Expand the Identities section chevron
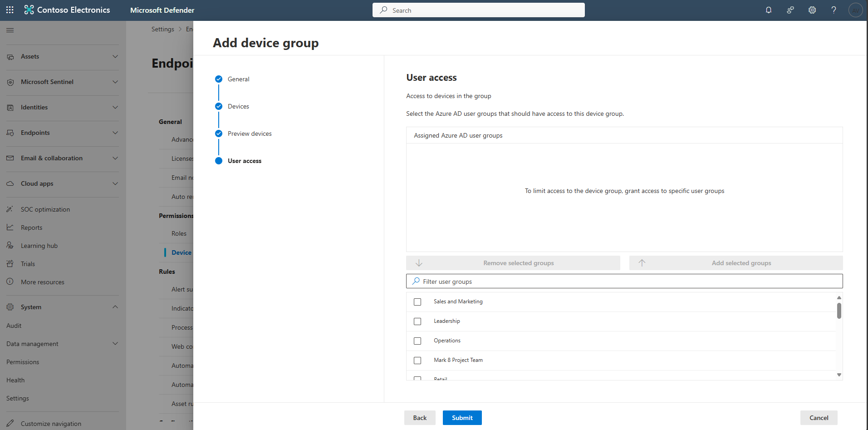This screenshot has width=868, height=430. point(115,108)
